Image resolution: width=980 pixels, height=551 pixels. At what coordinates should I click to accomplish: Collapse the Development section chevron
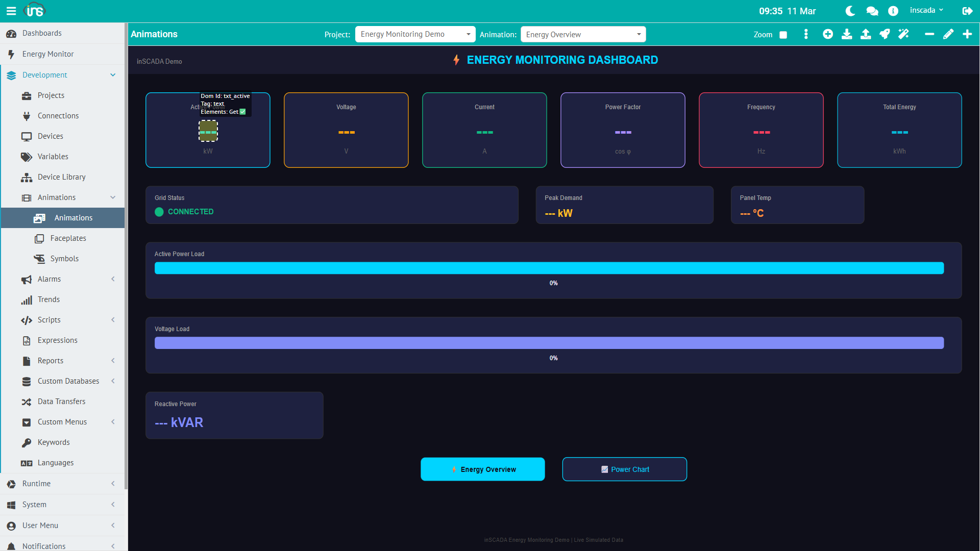[113, 75]
